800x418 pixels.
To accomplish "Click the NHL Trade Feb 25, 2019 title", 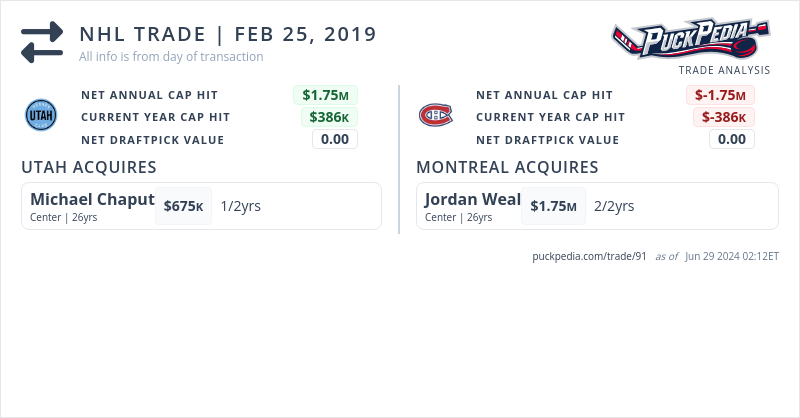I will 228,34.
